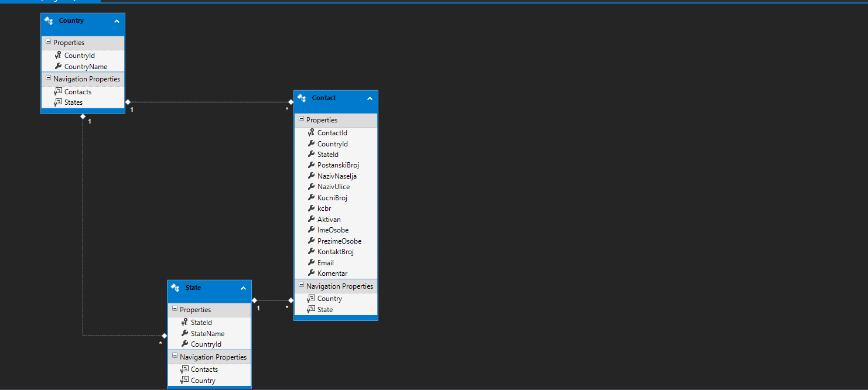Collapse the State entity with its chevron
The width and height of the screenshot is (868, 390).
tap(243, 288)
